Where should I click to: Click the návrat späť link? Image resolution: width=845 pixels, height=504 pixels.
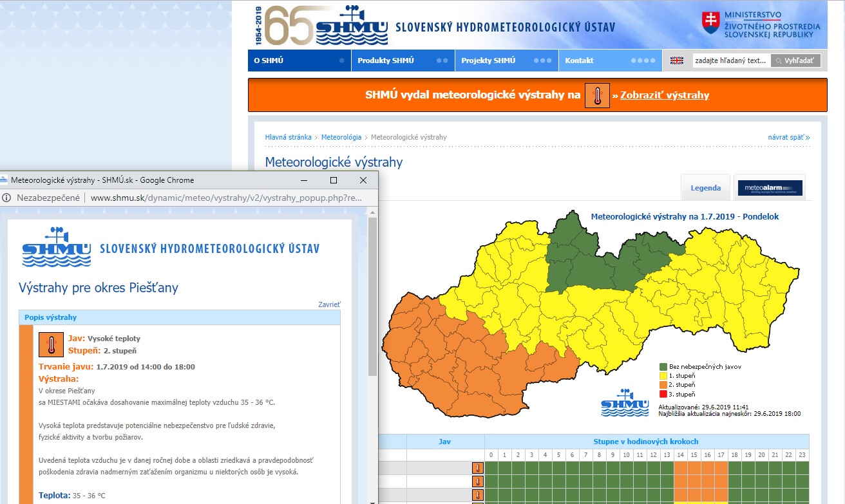coord(789,137)
